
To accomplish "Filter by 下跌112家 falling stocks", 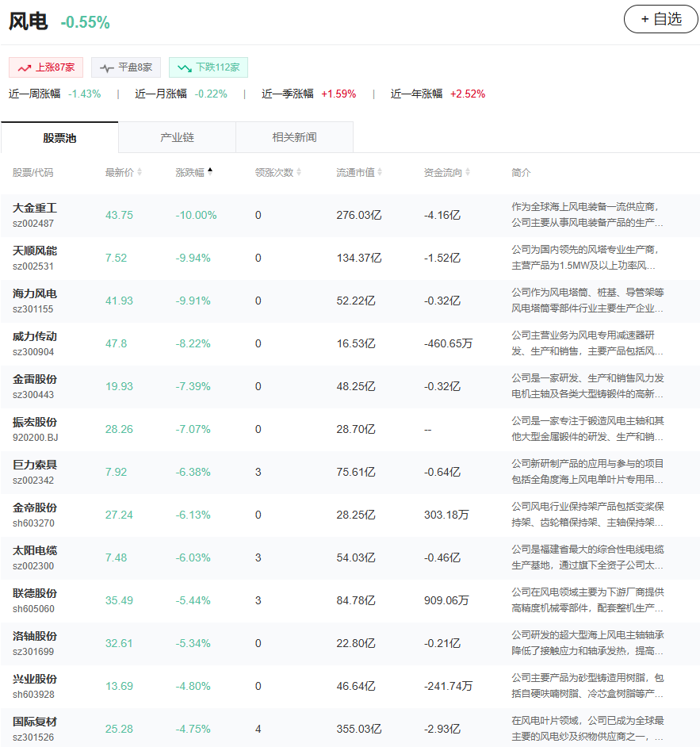I will pos(208,67).
